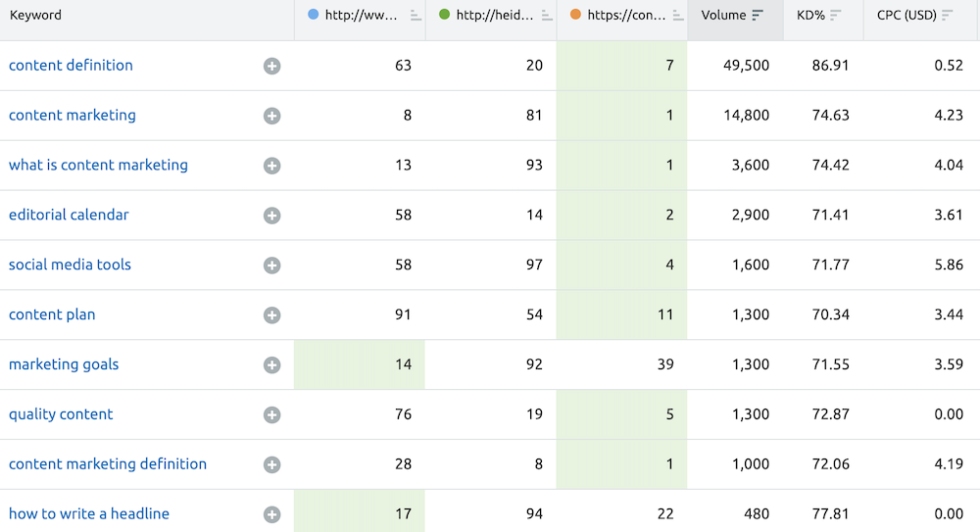
Task: Click the Keyword column header
Action: (x=35, y=16)
